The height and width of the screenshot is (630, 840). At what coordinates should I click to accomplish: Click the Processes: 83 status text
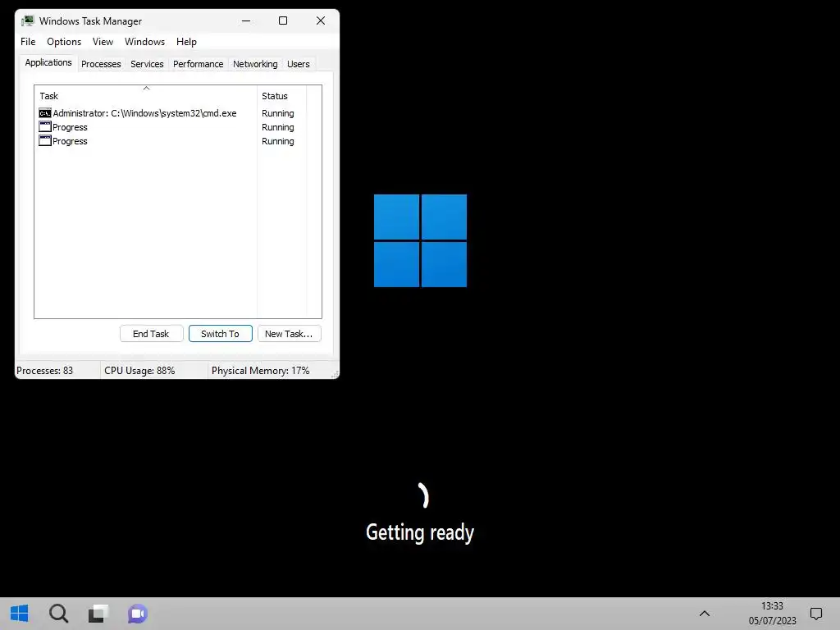pyautogui.click(x=44, y=371)
